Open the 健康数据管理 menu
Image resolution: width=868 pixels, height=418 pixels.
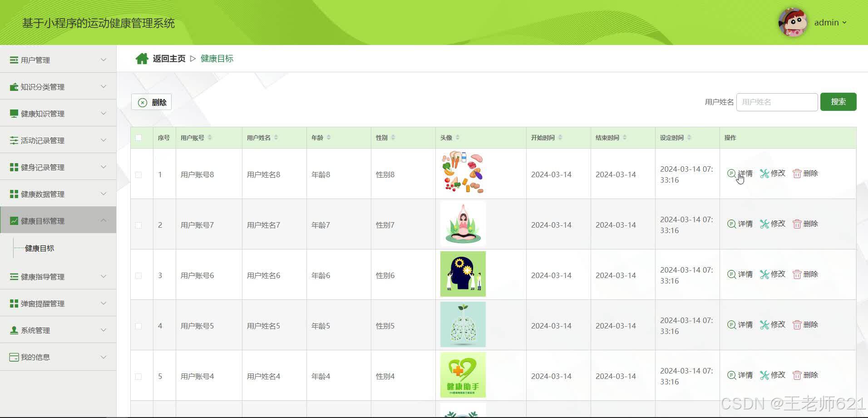(58, 194)
